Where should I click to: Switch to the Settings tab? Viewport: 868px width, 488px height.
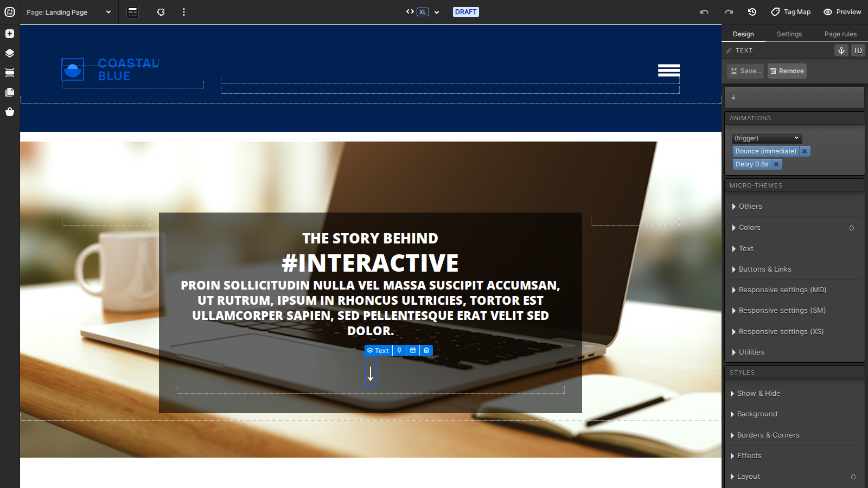(789, 34)
